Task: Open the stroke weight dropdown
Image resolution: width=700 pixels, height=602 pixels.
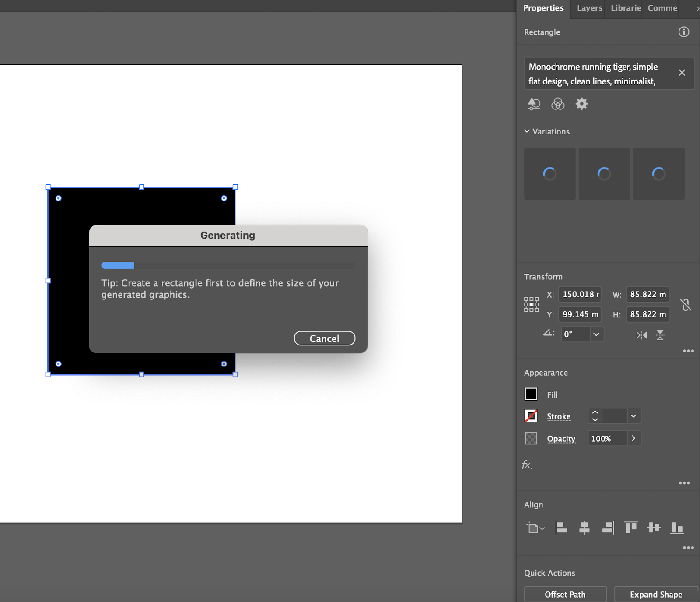Action: [633, 416]
